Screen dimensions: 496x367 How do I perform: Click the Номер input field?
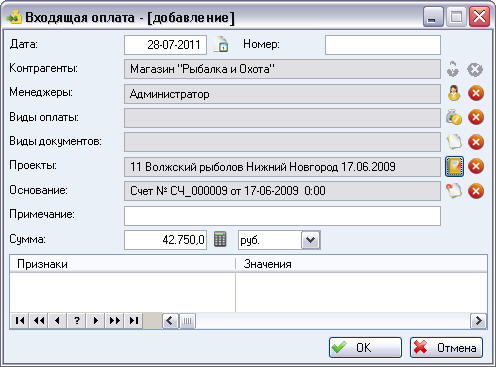383,45
